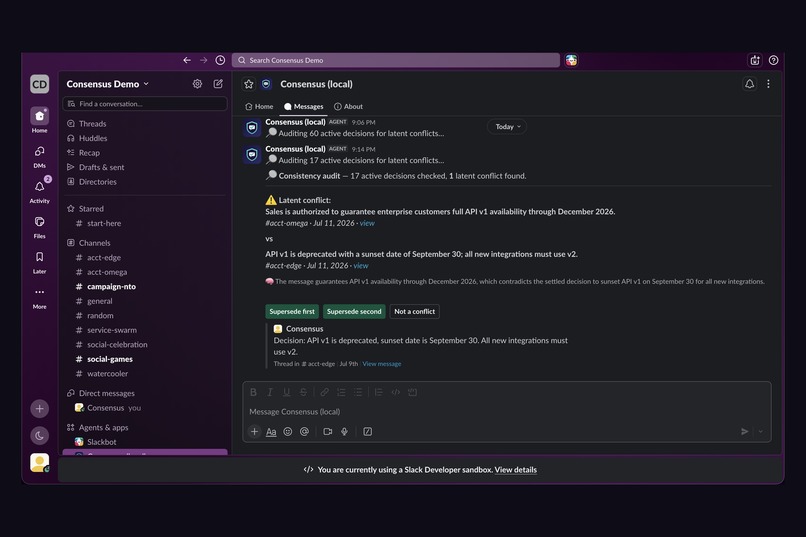
Task: Click the Message Consensus (local) input
Action: [x=506, y=412]
